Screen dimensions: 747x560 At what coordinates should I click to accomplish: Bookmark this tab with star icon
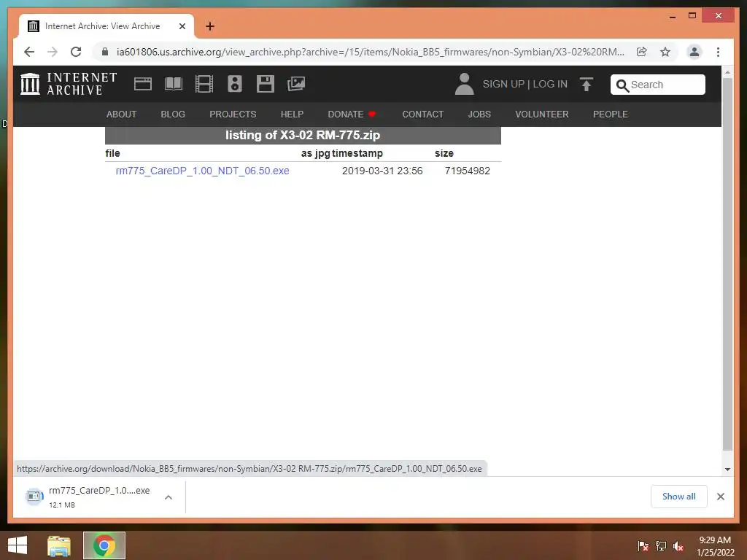click(665, 52)
